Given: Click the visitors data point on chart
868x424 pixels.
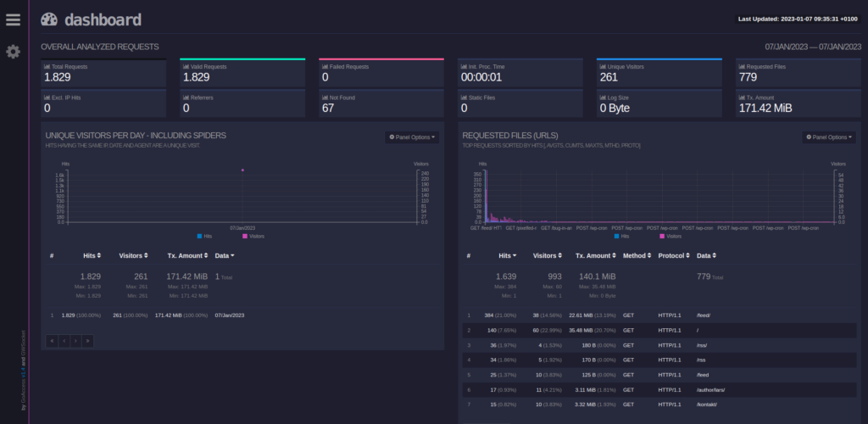Looking at the screenshot, I should [242, 170].
